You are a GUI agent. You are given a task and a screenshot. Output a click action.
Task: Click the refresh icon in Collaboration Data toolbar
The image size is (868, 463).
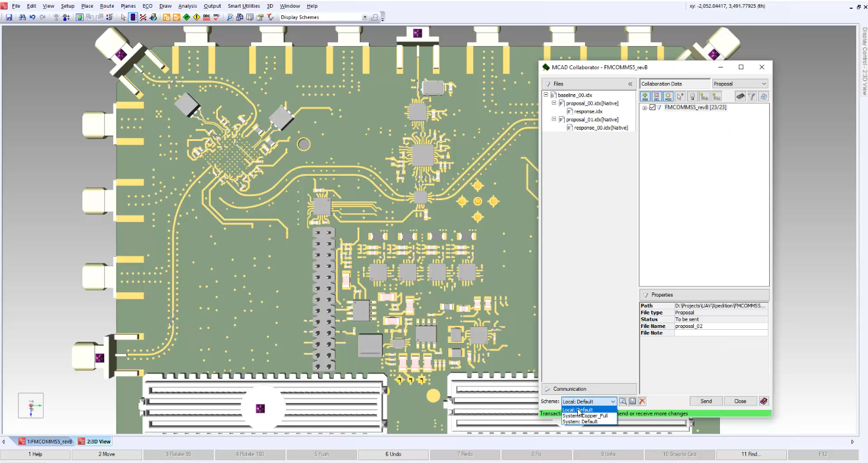click(764, 97)
